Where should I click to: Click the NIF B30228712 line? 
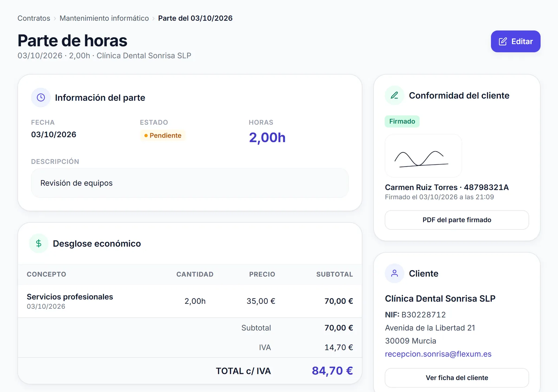pyautogui.click(x=415, y=315)
